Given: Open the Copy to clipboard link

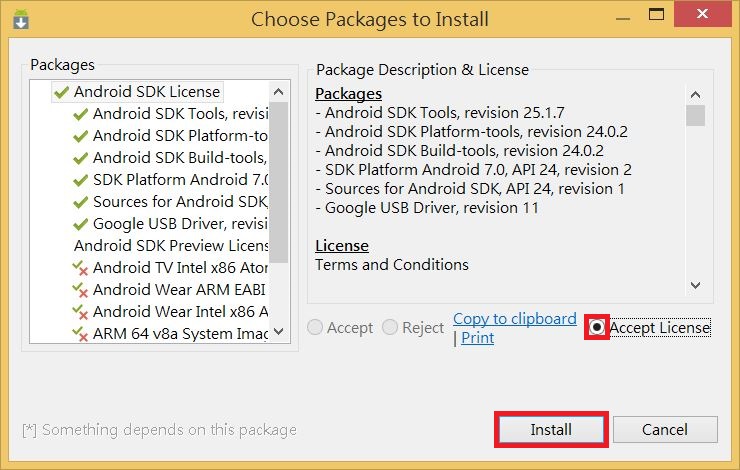Looking at the screenshot, I should (x=514, y=319).
